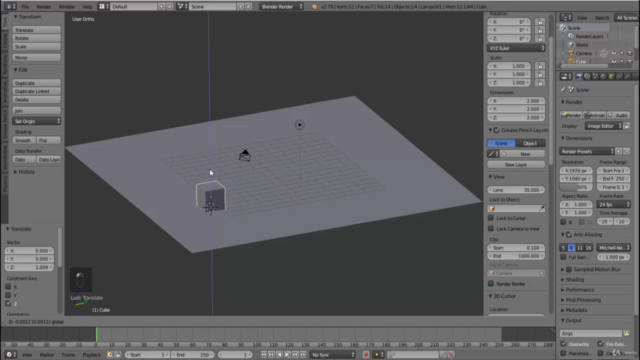
Task: Click the eyedropper in Lock to Object field
Action: (541, 209)
